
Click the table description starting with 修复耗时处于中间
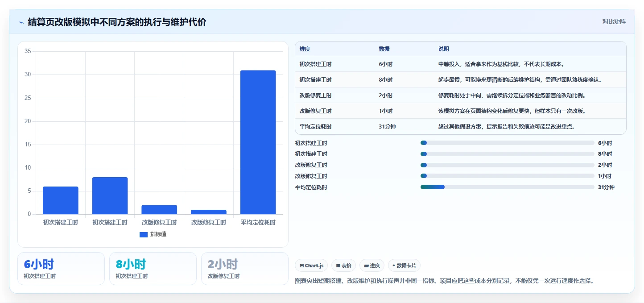(x=512, y=95)
